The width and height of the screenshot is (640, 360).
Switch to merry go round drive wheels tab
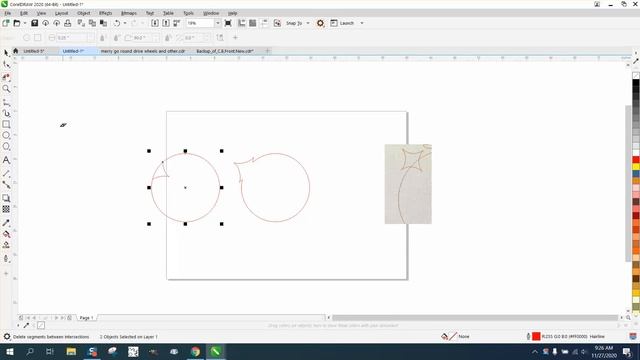coord(142,51)
